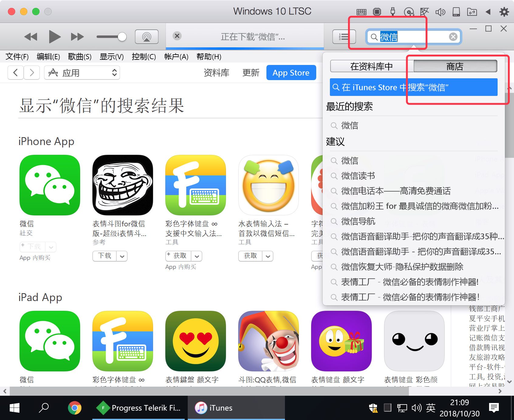Open the iPhone 彩色字体键盘 app icon
Image resolution: width=514 pixels, height=420 pixels.
tap(196, 185)
